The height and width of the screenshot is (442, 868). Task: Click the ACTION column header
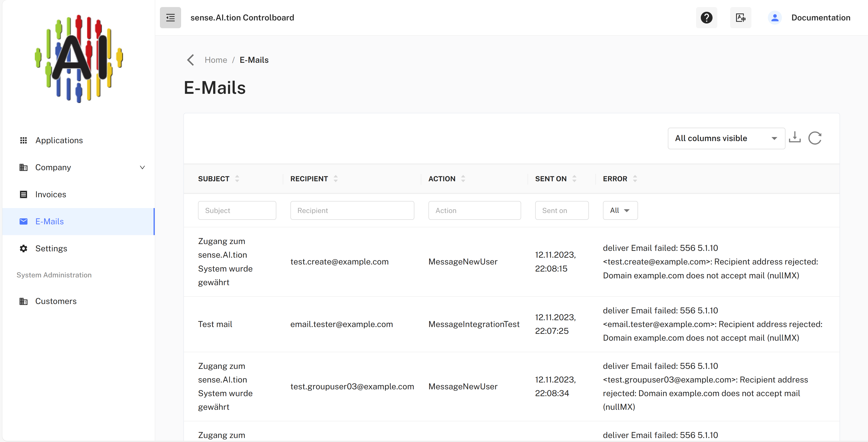tap(442, 178)
